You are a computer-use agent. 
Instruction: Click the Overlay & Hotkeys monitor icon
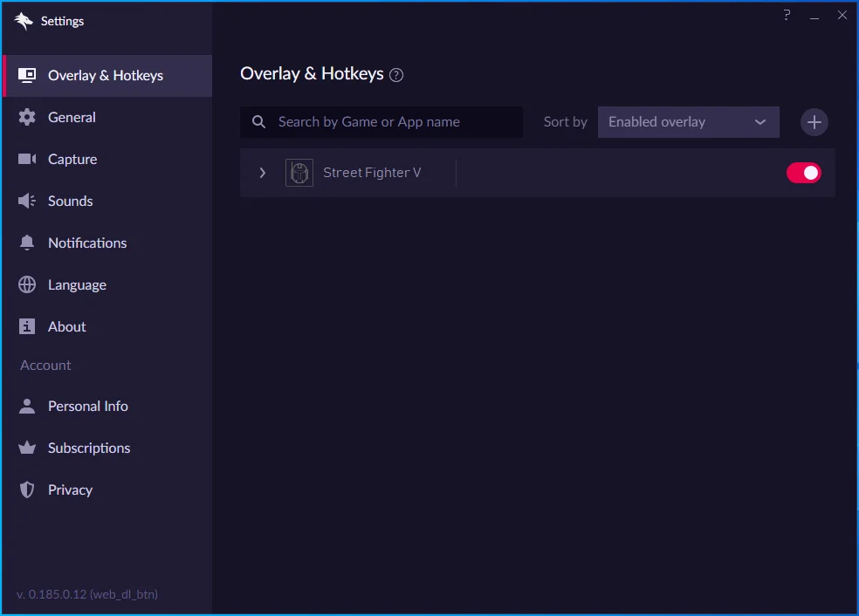(27, 75)
